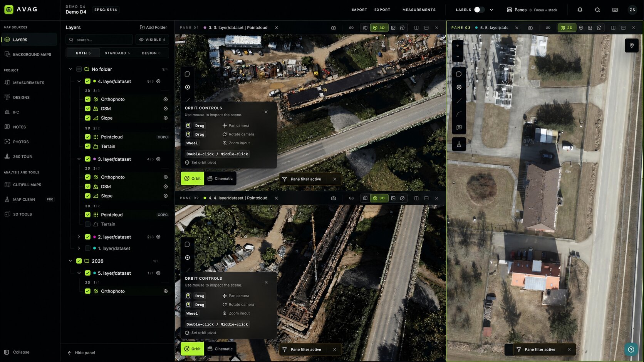Check the Terrain layer under 3. layer/dataset
This screenshot has height=362, width=644.
point(88,224)
